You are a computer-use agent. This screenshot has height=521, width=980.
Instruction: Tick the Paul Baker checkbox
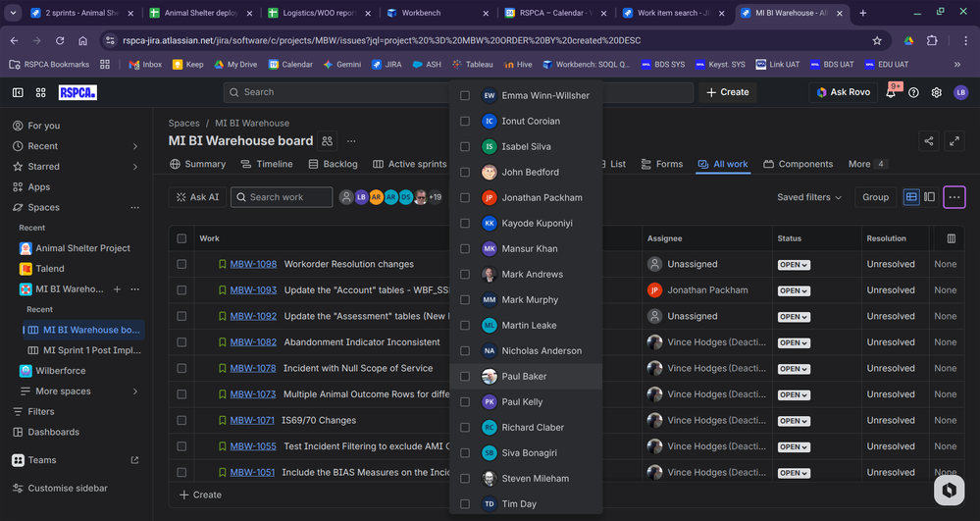465,377
